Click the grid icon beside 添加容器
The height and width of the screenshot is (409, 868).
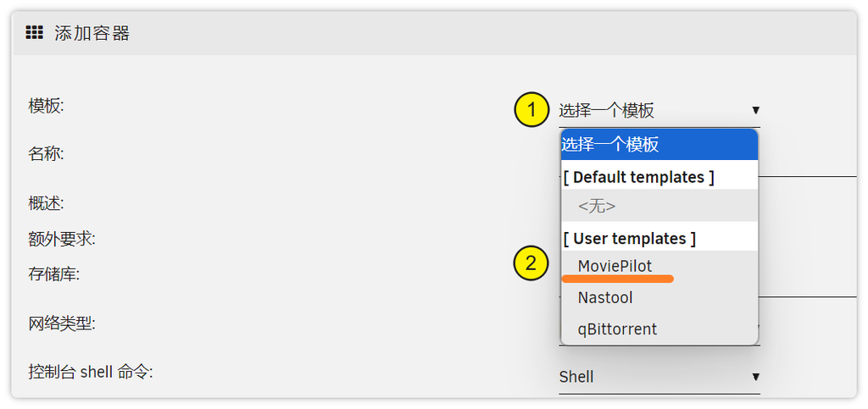click(x=34, y=33)
